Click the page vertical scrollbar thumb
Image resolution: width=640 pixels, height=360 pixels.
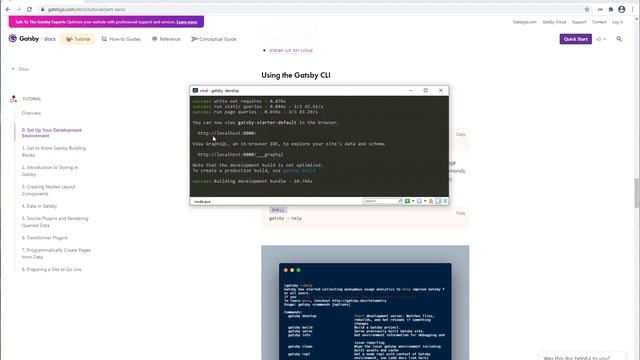click(637, 193)
